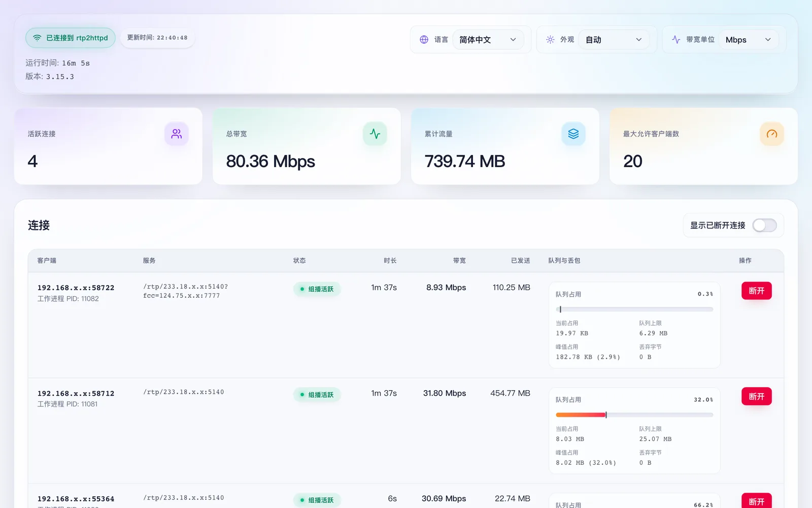Click peak usage 182.78 KB (2.9%)

588,357
